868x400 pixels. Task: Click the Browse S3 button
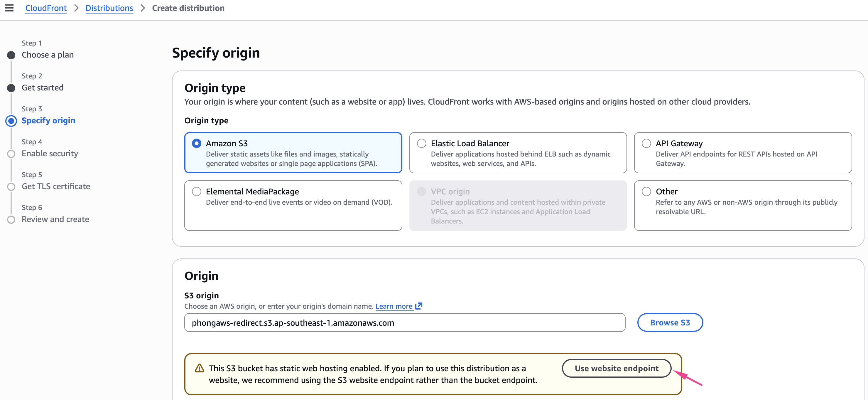coord(670,322)
